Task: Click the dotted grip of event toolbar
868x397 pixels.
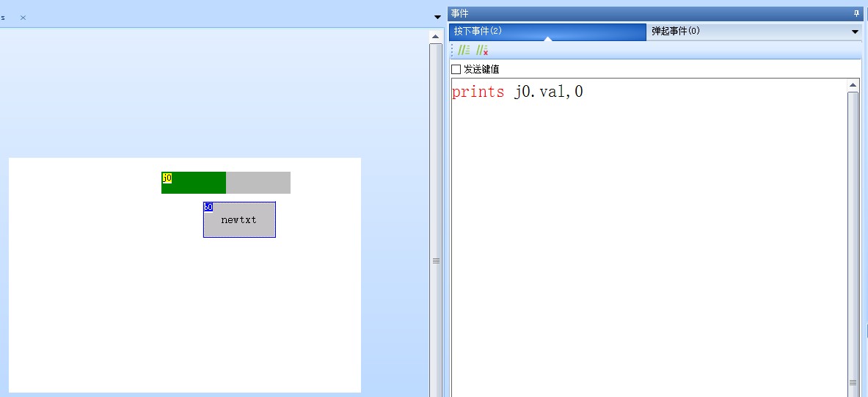Action: (x=452, y=50)
